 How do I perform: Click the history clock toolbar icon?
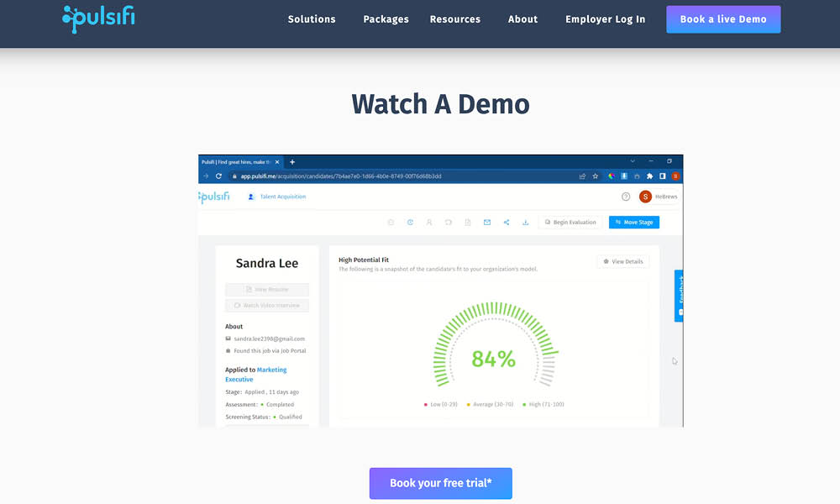410,223
